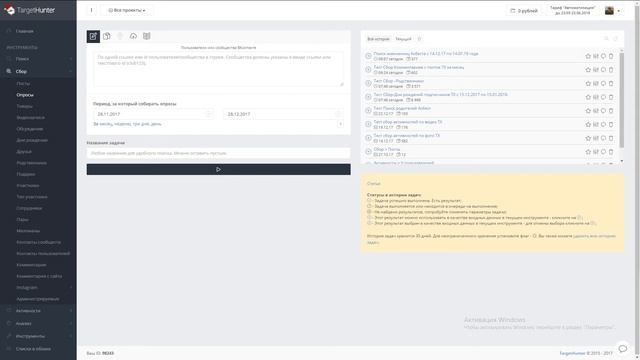Viewport: 640px width, 360px height.
Task: Click the play icon on the 'Сбор > Посты' row
Action: [x=368, y=151]
